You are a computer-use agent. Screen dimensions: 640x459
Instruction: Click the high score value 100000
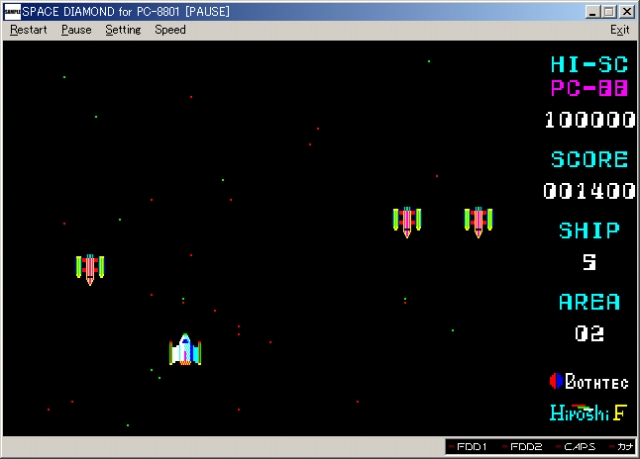(589, 120)
